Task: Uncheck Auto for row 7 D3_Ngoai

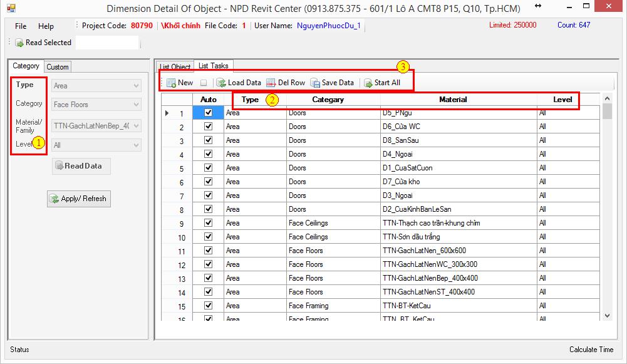Action: tap(209, 195)
